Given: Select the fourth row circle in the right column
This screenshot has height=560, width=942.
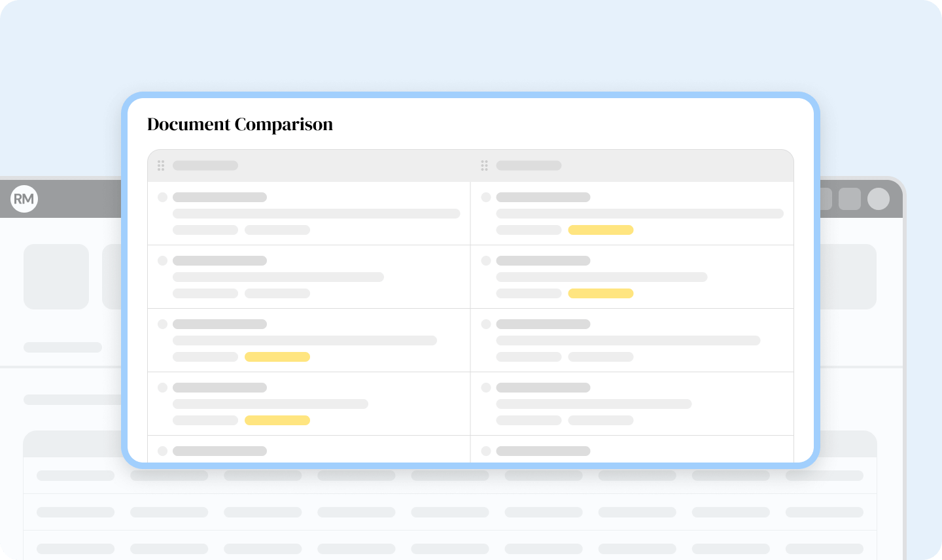Looking at the screenshot, I should click(485, 387).
